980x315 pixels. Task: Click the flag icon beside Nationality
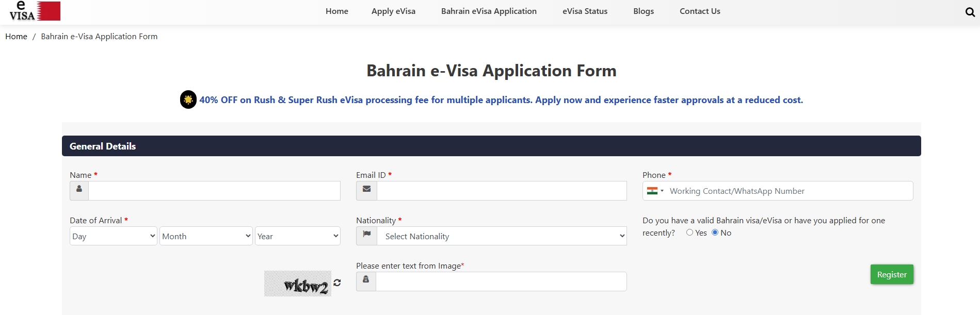pyautogui.click(x=366, y=235)
